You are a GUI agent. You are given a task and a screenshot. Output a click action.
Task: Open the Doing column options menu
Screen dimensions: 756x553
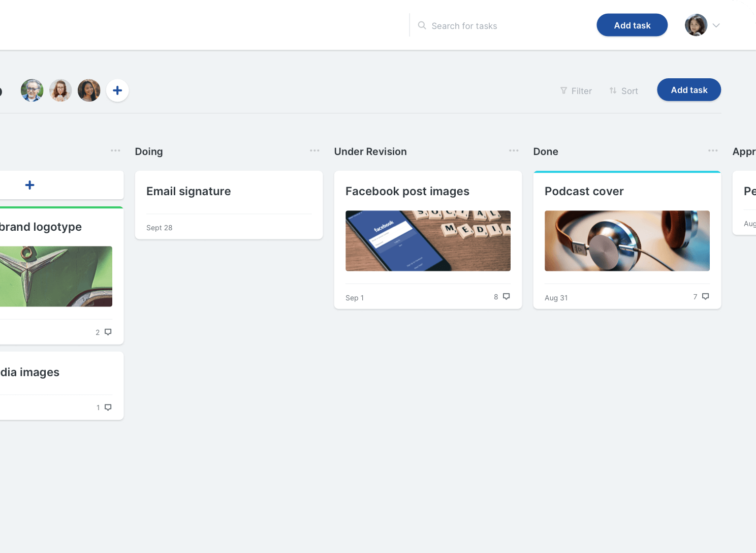[314, 151]
